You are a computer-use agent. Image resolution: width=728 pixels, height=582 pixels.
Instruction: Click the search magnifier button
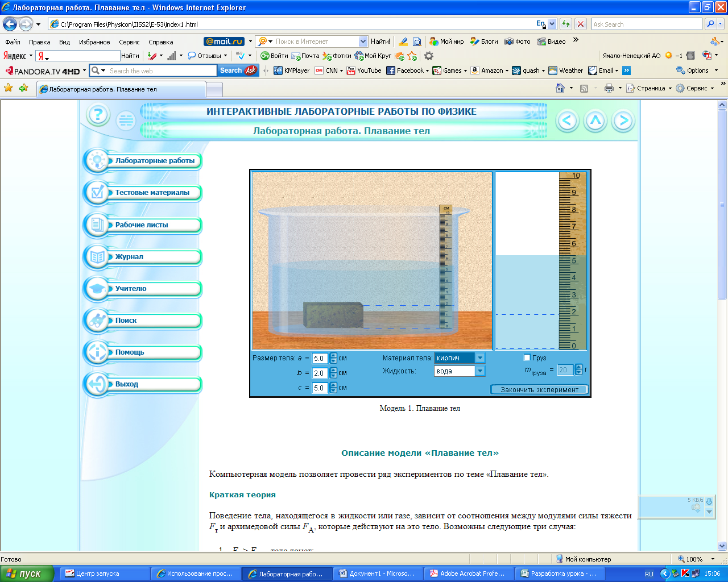point(710,24)
